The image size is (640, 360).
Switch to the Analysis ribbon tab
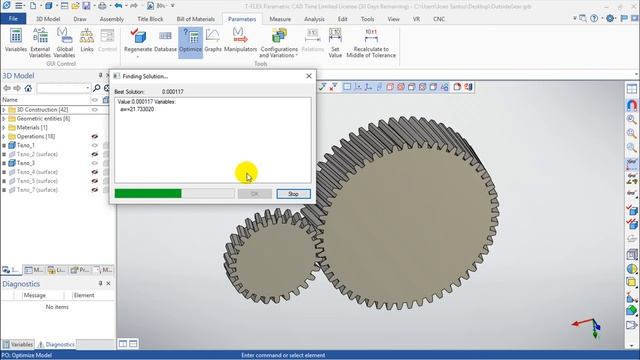[x=314, y=19]
